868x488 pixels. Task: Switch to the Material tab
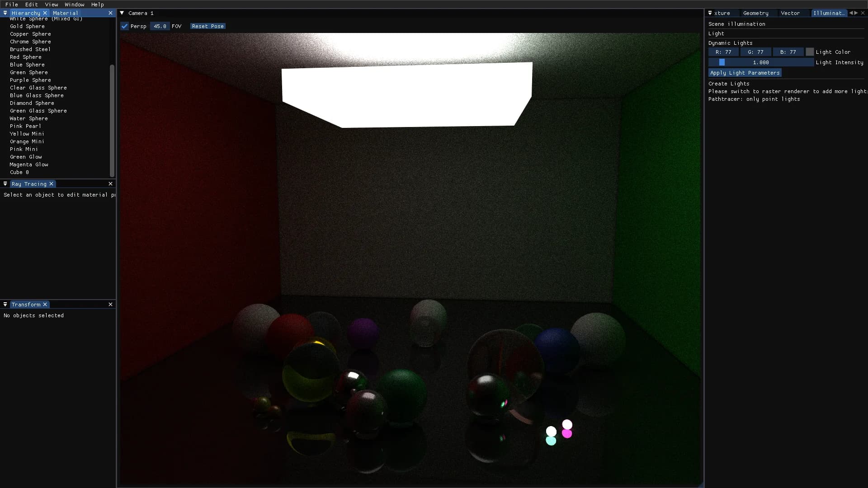pos(66,13)
